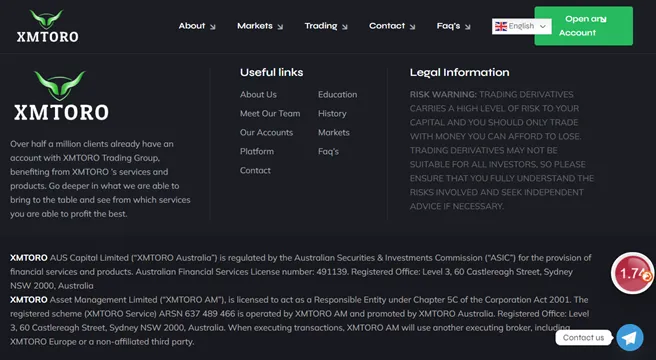The height and width of the screenshot is (360, 656).
Task: Expand the About menu arrow
Action: pyautogui.click(x=213, y=27)
